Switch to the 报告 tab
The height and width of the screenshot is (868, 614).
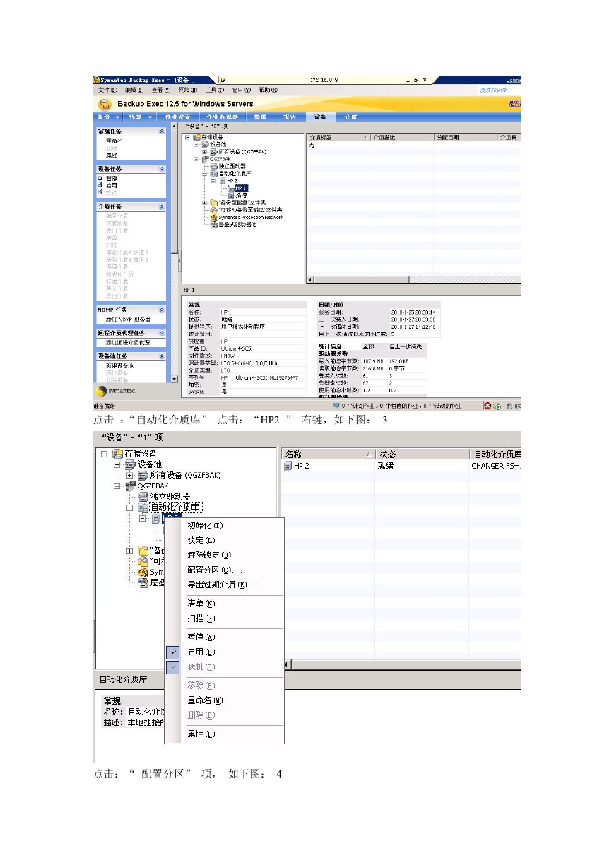click(x=290, y=117)
